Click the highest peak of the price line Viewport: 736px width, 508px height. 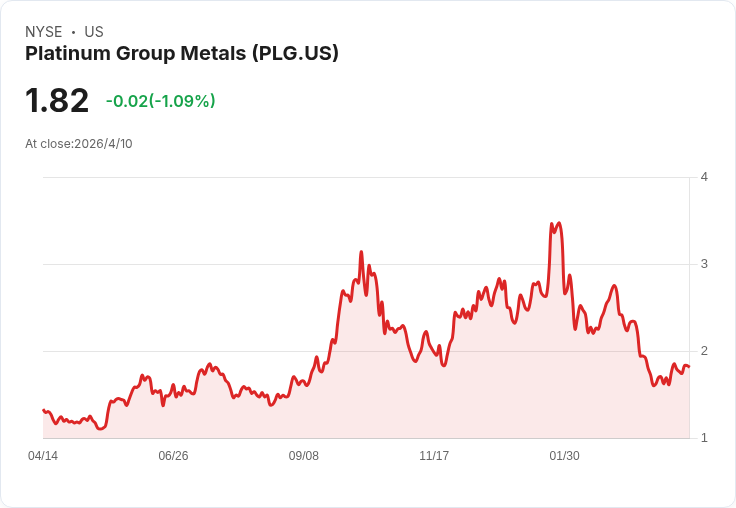pos(558,223)
